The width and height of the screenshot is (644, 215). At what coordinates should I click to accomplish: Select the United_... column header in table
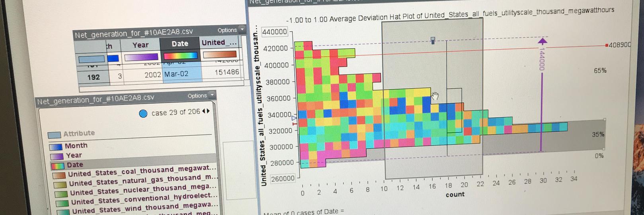(x=219, y=42)
